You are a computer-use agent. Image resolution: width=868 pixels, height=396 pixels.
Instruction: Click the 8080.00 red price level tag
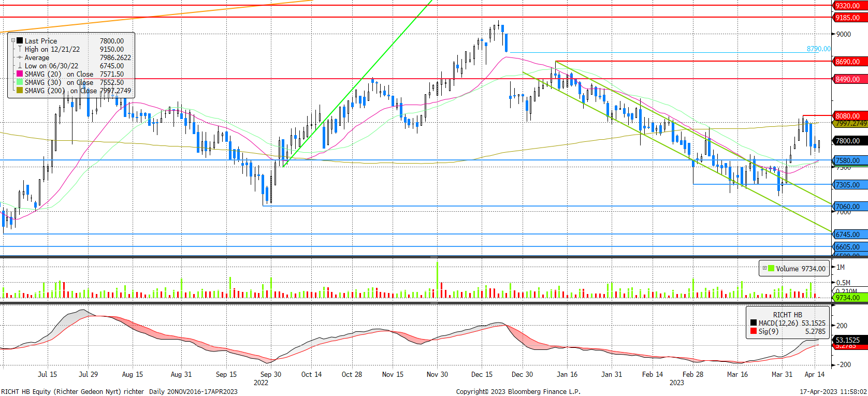coord(849,116)
